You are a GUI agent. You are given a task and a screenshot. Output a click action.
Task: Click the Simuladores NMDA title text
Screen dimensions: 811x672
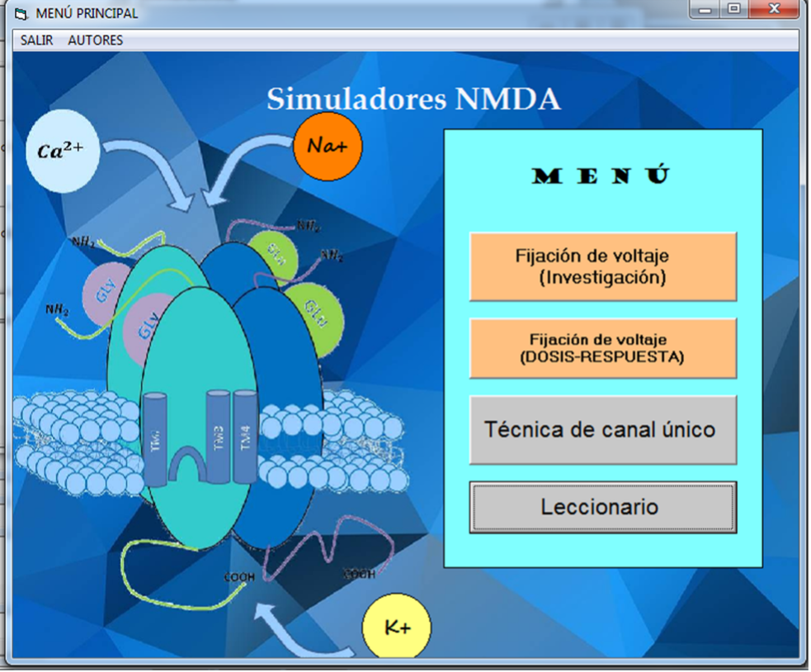[x=413, y=100]
